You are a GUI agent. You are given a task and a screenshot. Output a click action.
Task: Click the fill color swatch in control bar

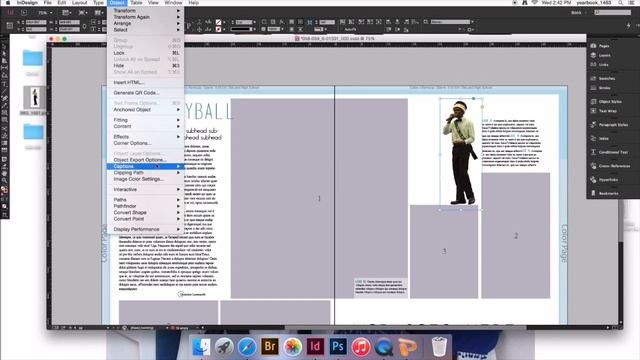point(218,22)
